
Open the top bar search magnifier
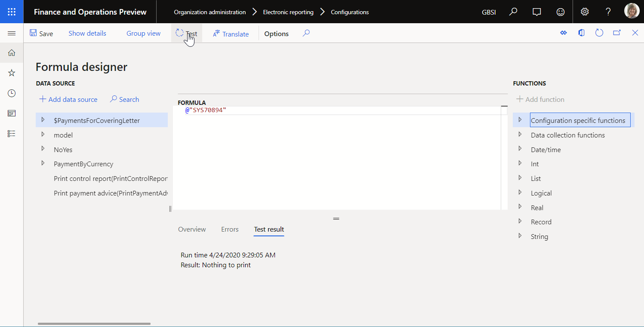point(513,12)
